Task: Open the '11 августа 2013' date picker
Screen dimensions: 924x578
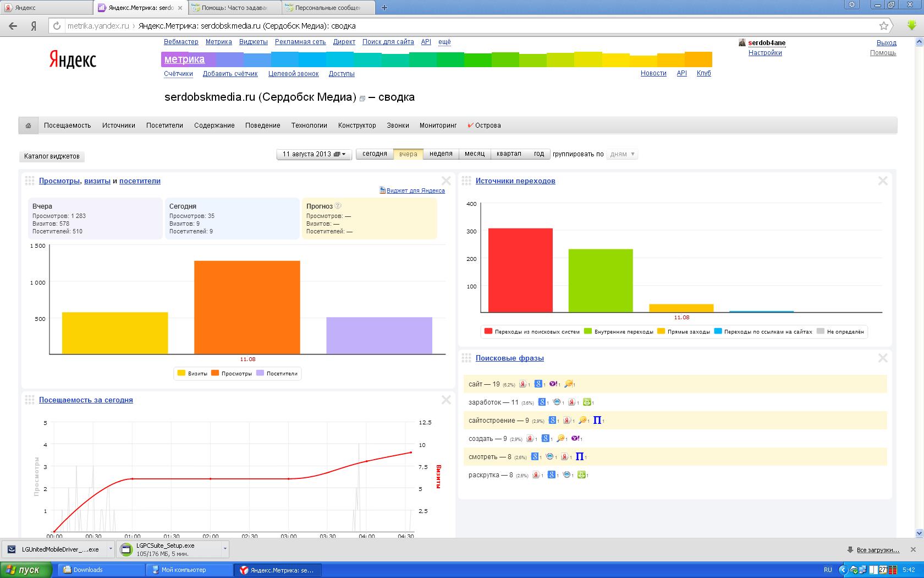Action: pos(315,154)
